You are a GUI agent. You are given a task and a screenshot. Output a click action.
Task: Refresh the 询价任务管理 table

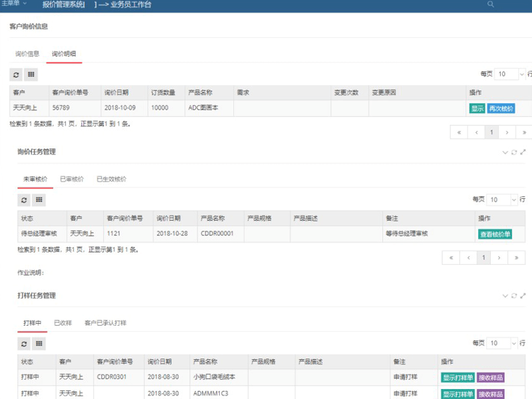(x=24, y=200)
